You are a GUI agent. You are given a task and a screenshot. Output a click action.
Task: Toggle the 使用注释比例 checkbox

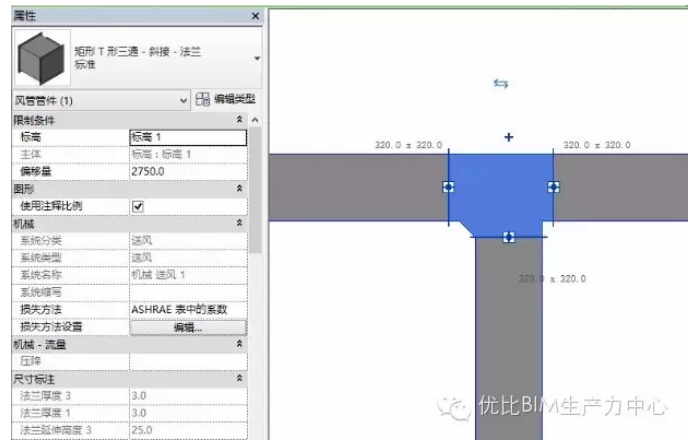coord(138,205)
